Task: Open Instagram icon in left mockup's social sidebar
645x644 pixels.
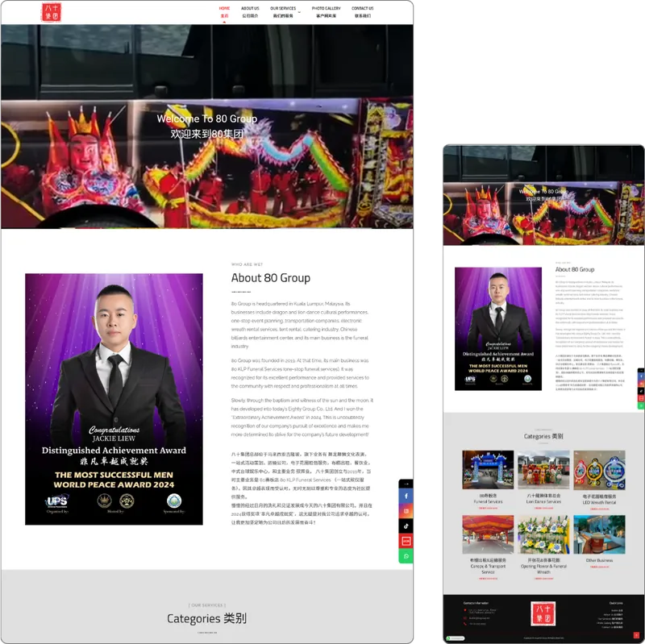Action: point(406,511)
